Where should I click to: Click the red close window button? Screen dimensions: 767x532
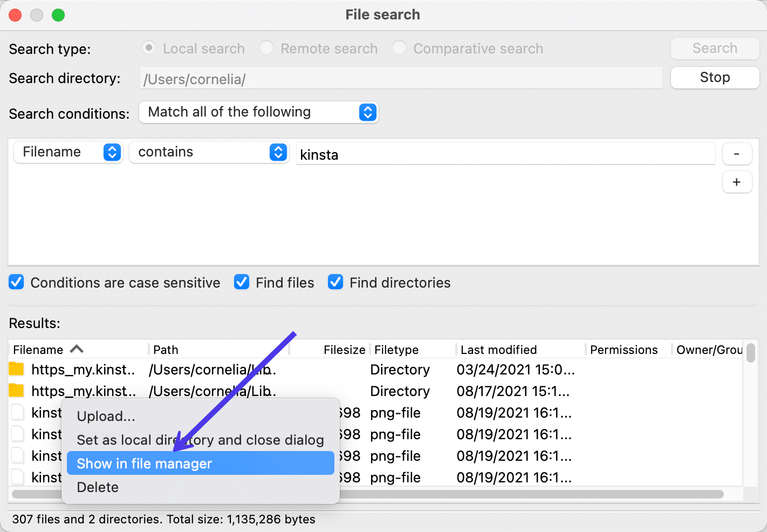16,15
